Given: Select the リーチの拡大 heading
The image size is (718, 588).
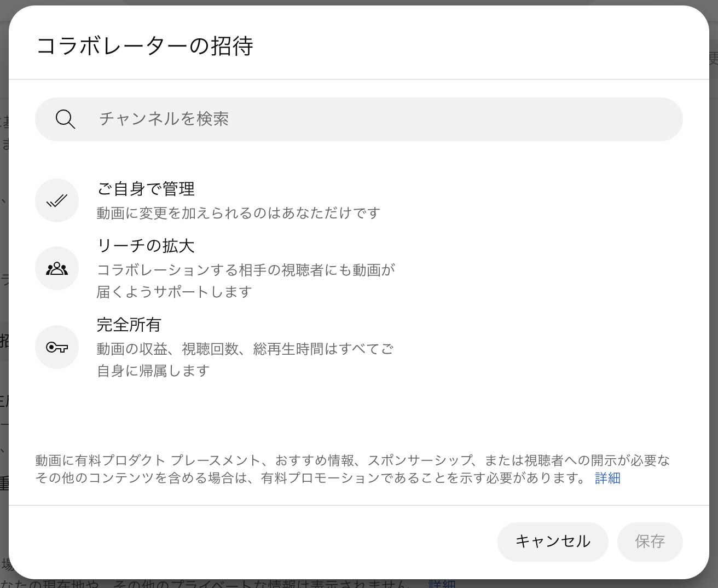Looking at the screenshot, I should 146,246.
